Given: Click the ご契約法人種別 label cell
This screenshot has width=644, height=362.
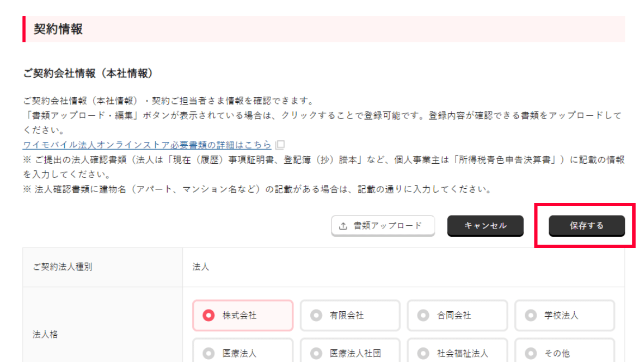Looking at the screenshot, I should (63, 267).
